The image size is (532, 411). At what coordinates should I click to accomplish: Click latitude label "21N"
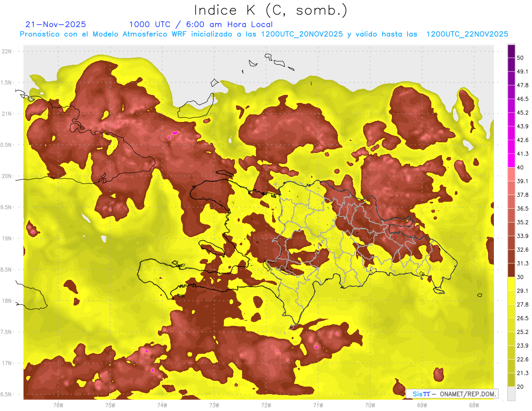[8, 114]
